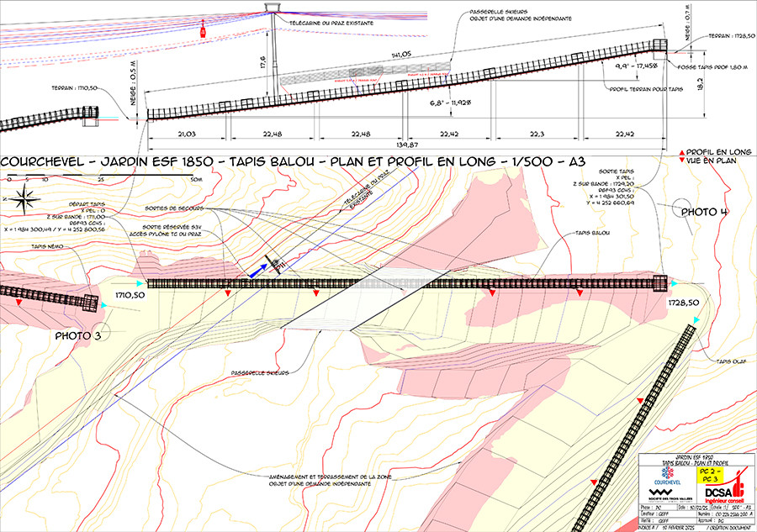Click the TAPIS OLAF label
Image resolution: width=757 pixels, height=532 pixels.
point(732,361)
